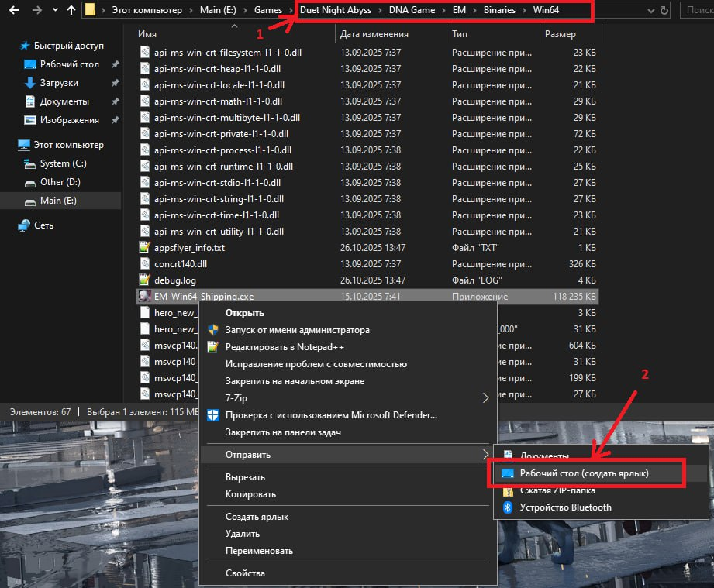Select 'Загрузки' in the sidebar

[x=59, y=84]
